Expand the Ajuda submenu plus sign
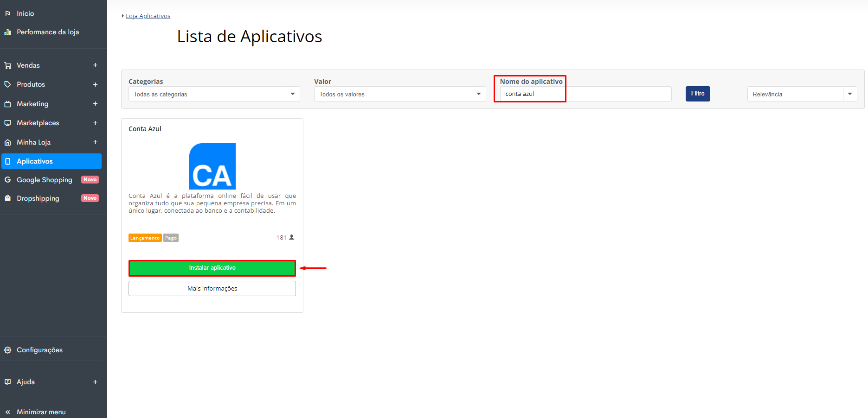The image size is (868, 418). point(95,382)
